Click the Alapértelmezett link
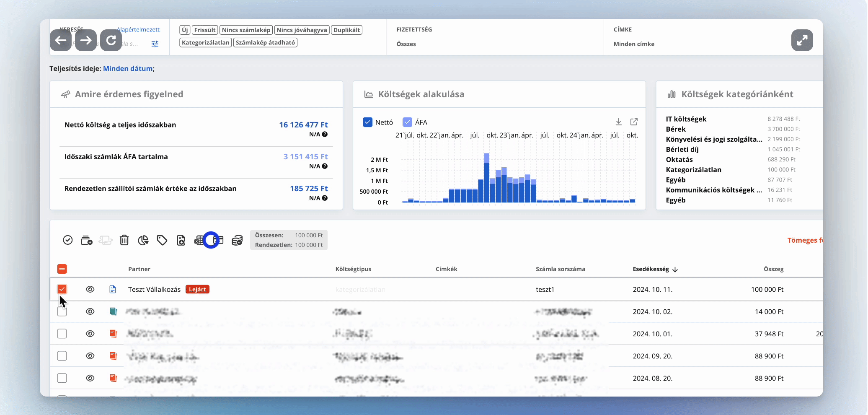 click(x=138, y=29)
